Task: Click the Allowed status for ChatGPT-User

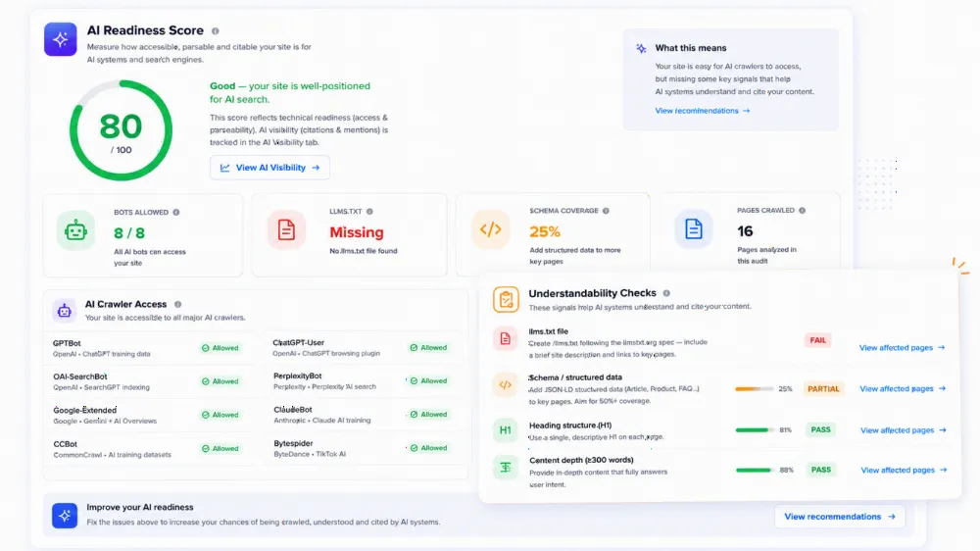Action: [x=428, y=348]
